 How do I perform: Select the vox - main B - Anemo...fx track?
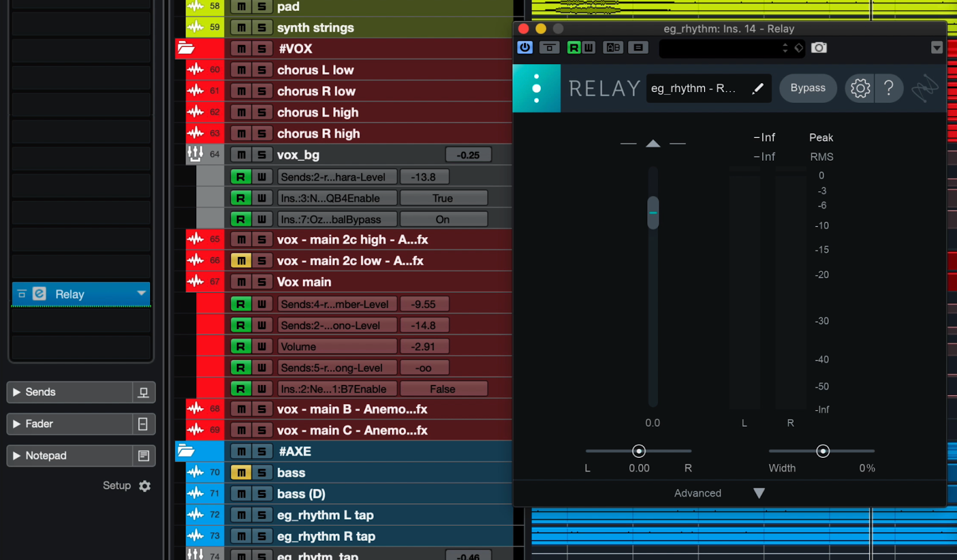pos(352,409)
